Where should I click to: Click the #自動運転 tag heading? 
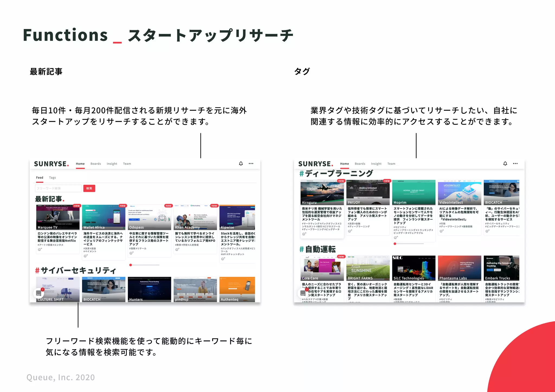(318, 249)
